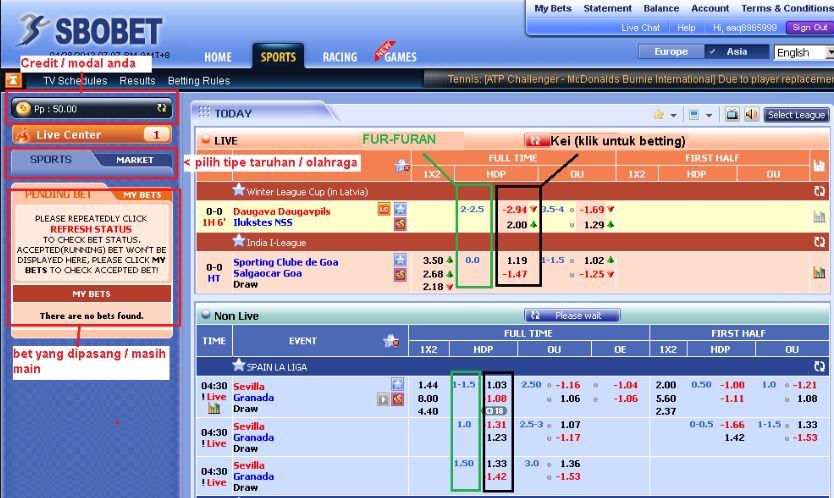Bet on HDP odds -2.94 for Daugava Daugavpils
The height and width of the screenshot is (498, 834).
(x=514, y=210)
